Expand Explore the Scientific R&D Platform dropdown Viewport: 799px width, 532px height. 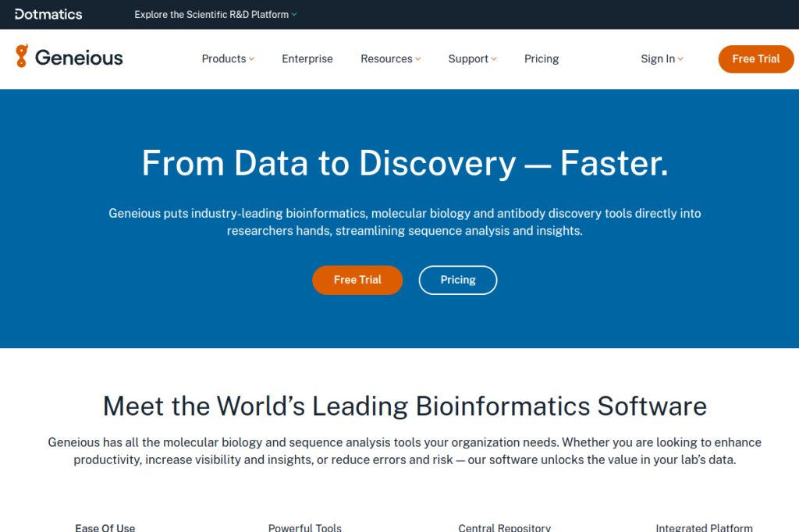click(x=215, y=15)
